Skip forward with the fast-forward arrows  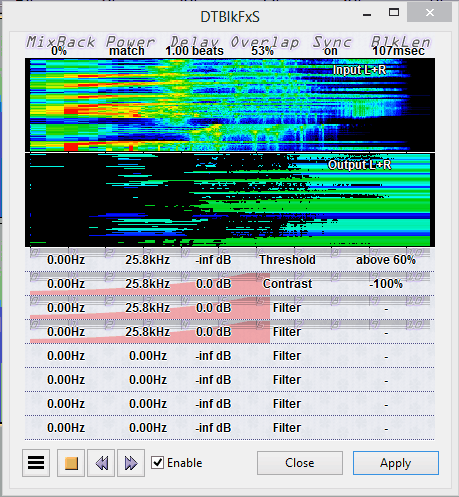pyautogui.click(x=131, y=463)
